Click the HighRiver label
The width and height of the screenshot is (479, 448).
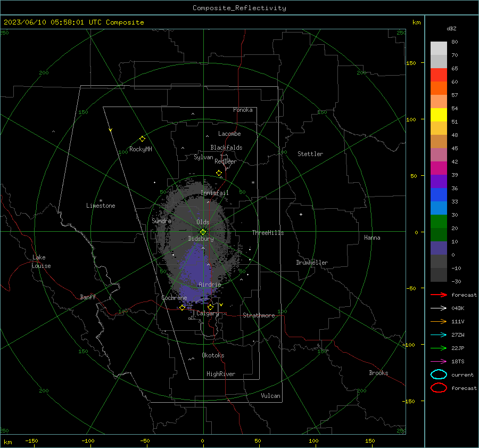[x=221, y=374]
